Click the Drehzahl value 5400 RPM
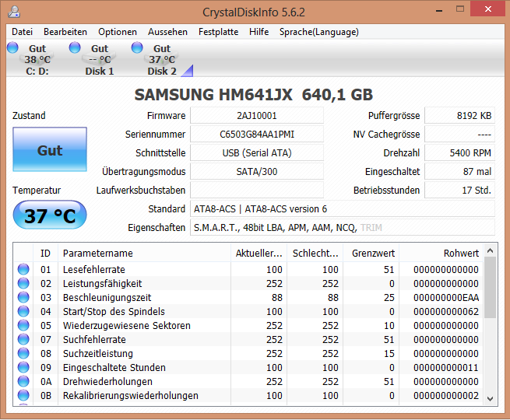The height and width of the screenshot is (420, 510). [x=459, y=152]
